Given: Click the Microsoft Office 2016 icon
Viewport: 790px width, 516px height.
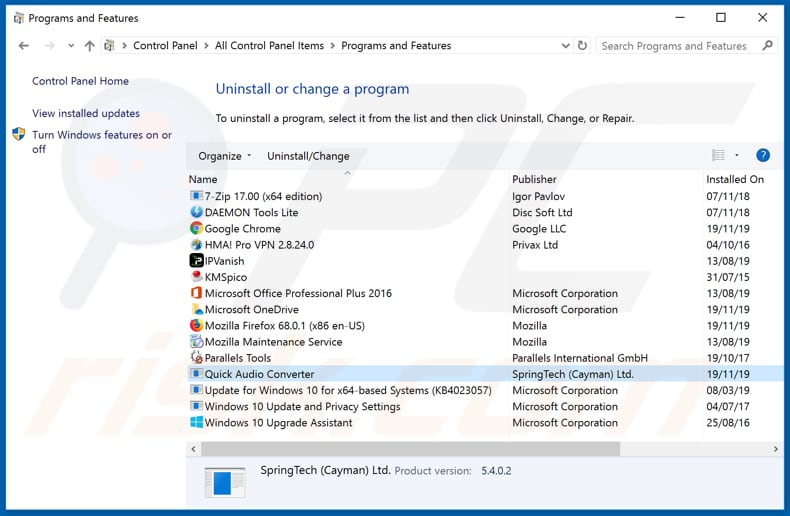Looking at the screenshot, I should click(196, 293).
